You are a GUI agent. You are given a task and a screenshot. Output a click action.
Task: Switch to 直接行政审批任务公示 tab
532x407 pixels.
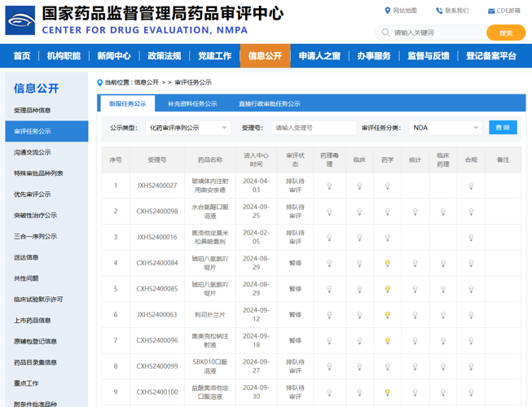click(270, 103)
